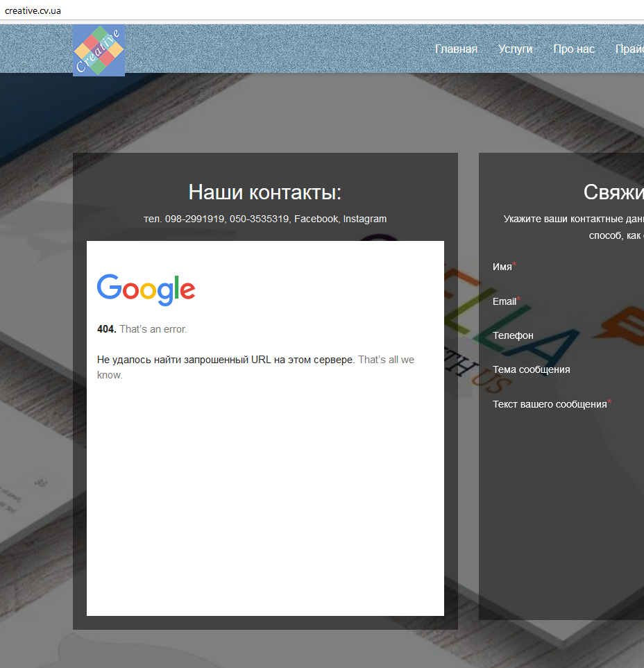Select the phone number 050-3535319
Image resolution: width=644 pixels, height=668 pixels.
point(260,219)
